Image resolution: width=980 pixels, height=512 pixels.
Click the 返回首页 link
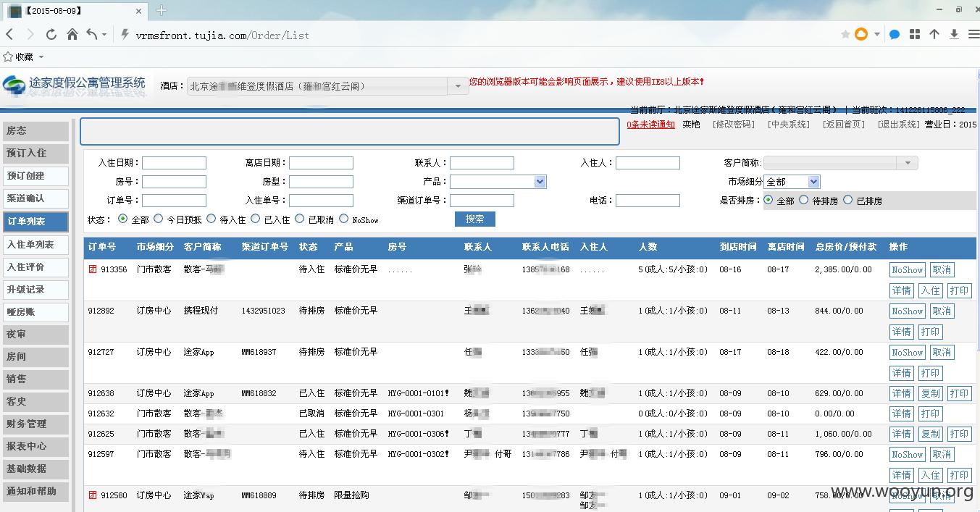[x=844, y=125]
